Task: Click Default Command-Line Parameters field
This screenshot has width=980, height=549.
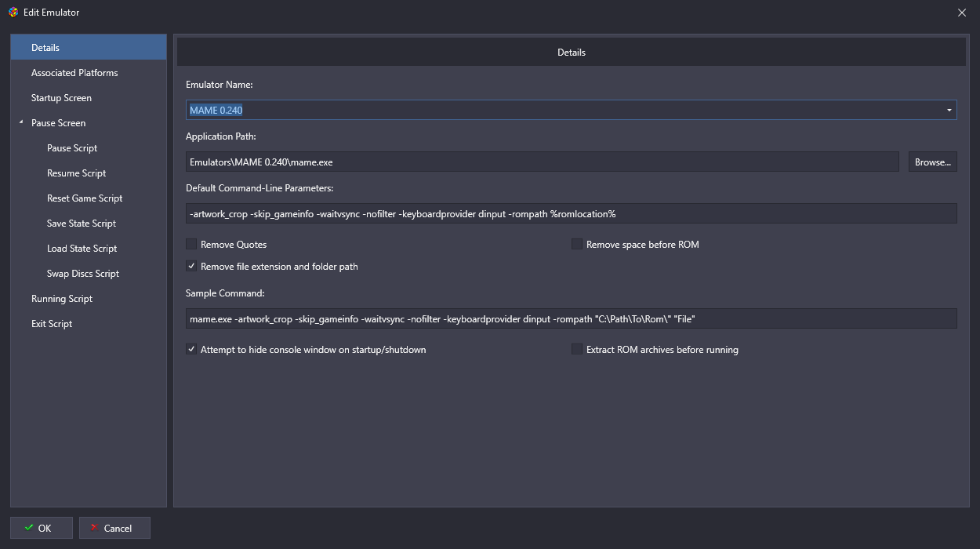Action: (x=572, y=213)
